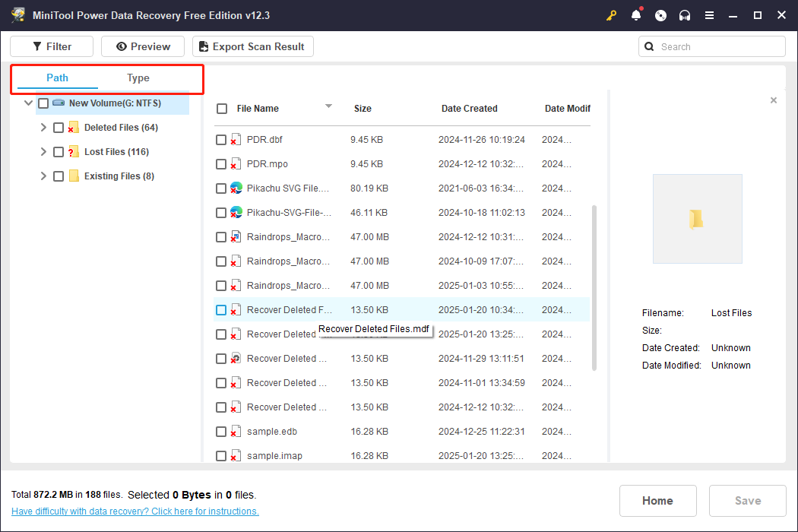The width and height of the screenshot is (798, 532).
Task: Open the customer support headset icon
Action: tap(685, 15)
